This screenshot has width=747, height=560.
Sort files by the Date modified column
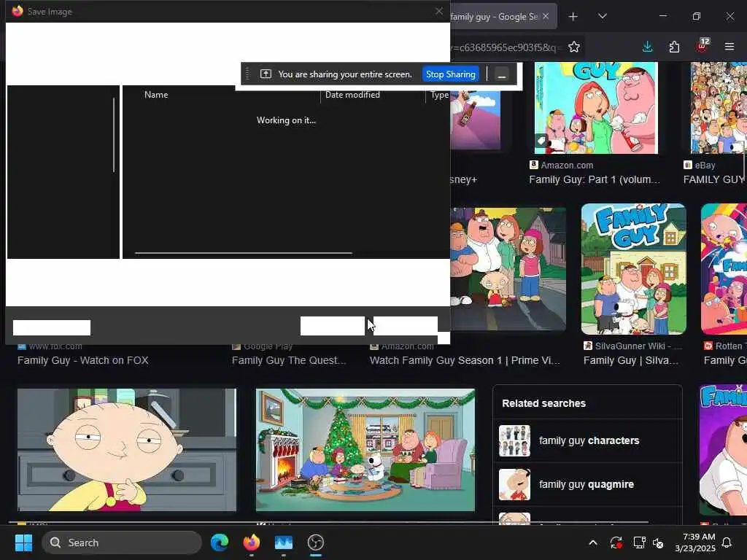(352, 95)
